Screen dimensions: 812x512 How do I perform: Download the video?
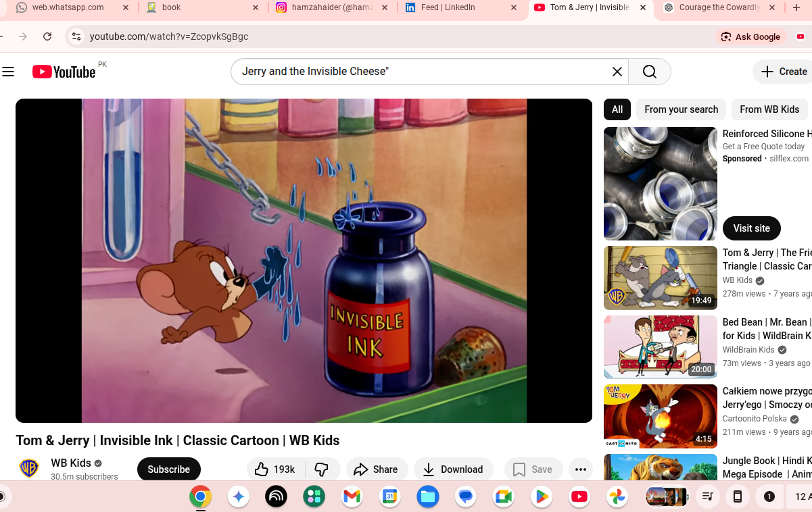pyautogui.click(x=453, y=469)
